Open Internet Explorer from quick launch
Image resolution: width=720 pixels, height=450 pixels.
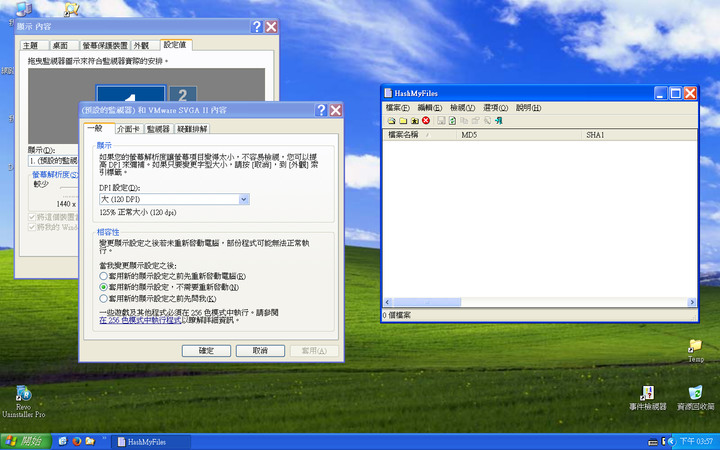click(63, 441)
